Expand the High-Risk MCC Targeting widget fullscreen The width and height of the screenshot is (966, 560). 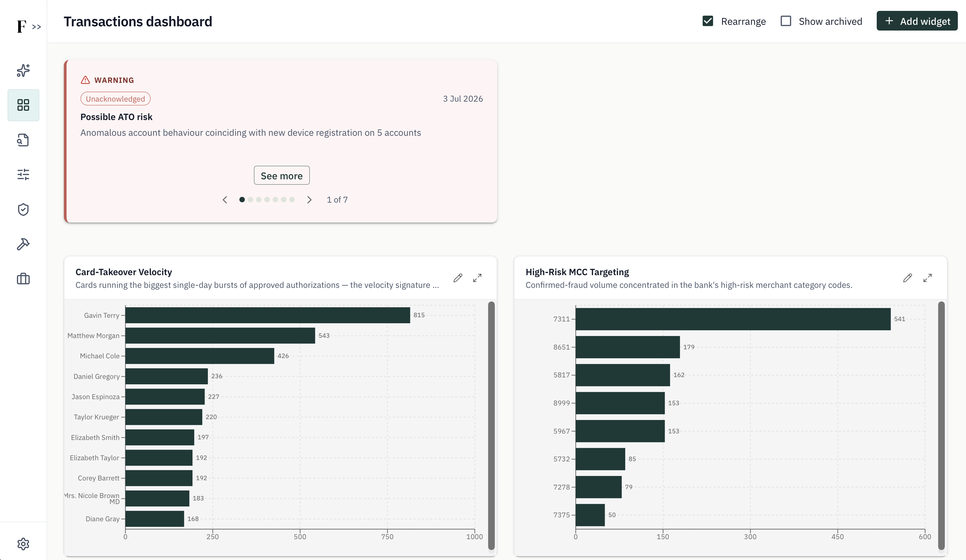pos(927,278)
